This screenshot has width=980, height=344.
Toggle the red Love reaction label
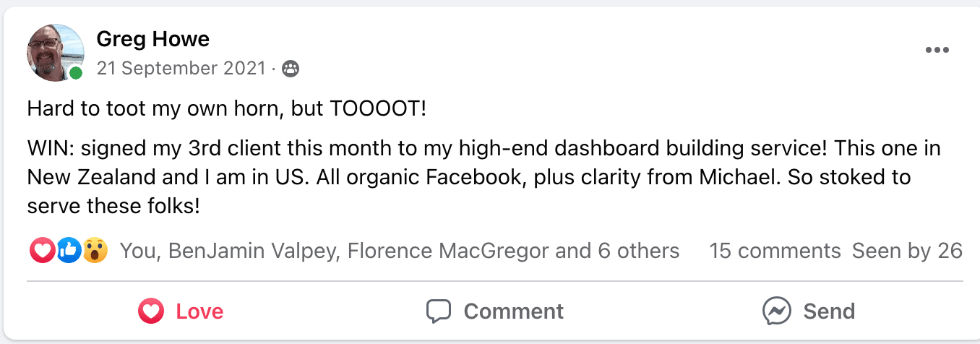(199, 311)
